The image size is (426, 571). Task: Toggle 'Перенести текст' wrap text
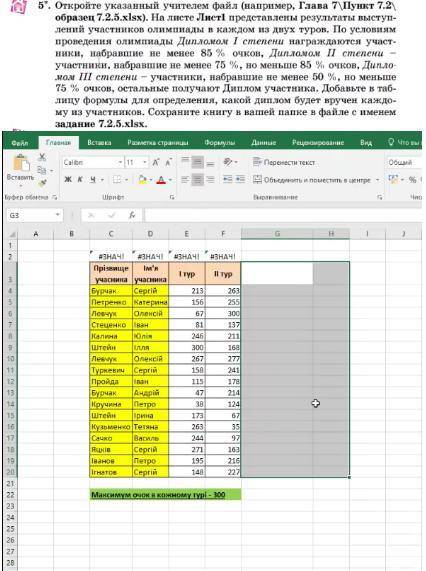coord(284,162)
